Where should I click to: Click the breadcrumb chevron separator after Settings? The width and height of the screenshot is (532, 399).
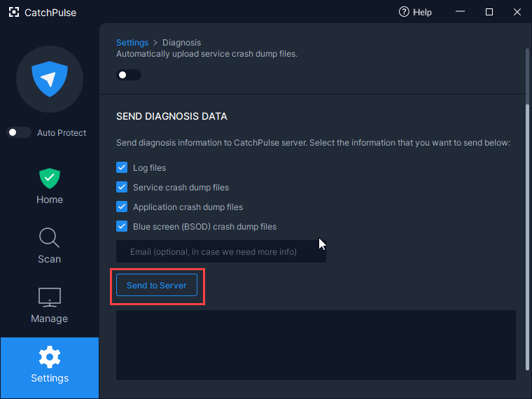(x=155, y=43)
